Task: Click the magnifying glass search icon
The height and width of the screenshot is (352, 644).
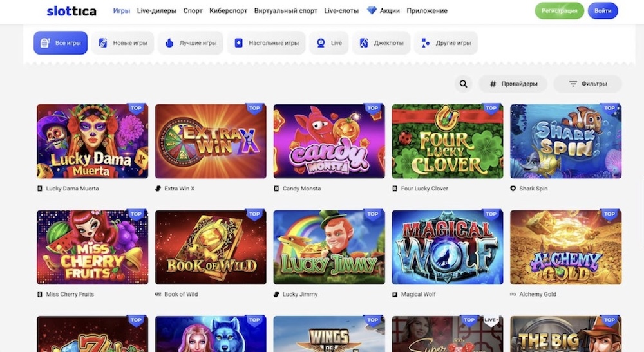Action: (462, 84)
